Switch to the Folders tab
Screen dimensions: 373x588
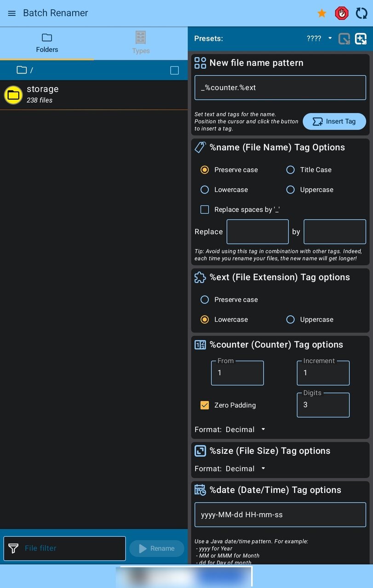point(47,43)
